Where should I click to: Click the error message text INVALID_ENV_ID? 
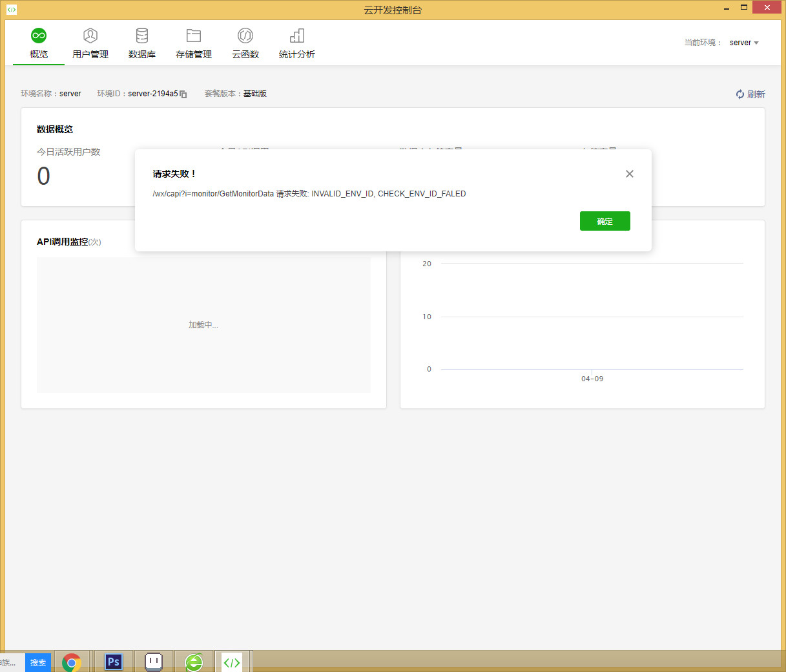click(x=342, y=194)
